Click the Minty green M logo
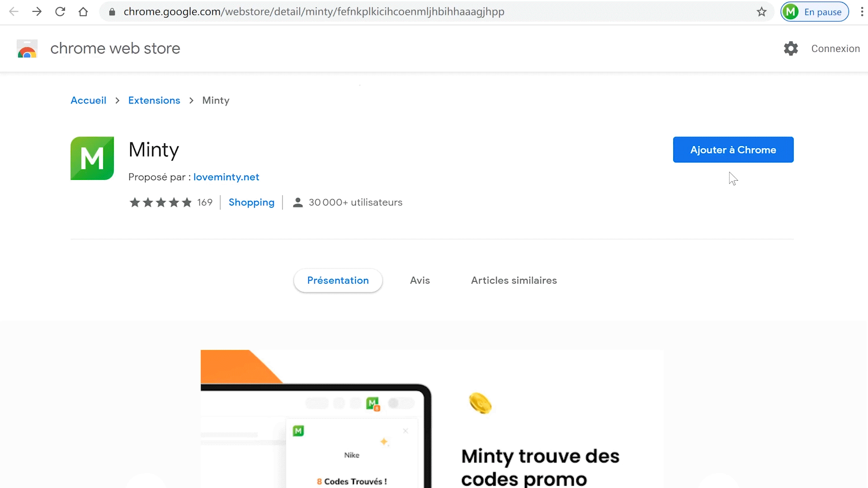This screenshot has width=868, height=488. pyautogui.click(x=92, y=158)
